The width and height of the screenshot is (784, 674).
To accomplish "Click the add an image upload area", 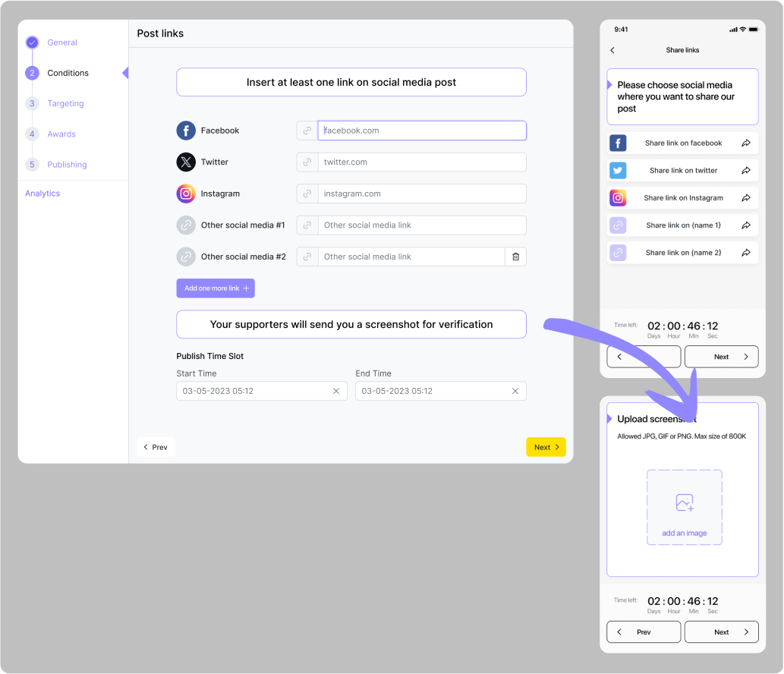I will (684, 507).
